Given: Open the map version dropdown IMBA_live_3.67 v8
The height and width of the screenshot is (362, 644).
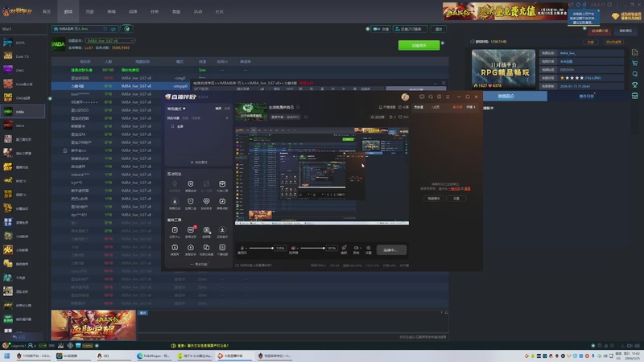Looking at the screenshot, I should (x=109, y=41).
